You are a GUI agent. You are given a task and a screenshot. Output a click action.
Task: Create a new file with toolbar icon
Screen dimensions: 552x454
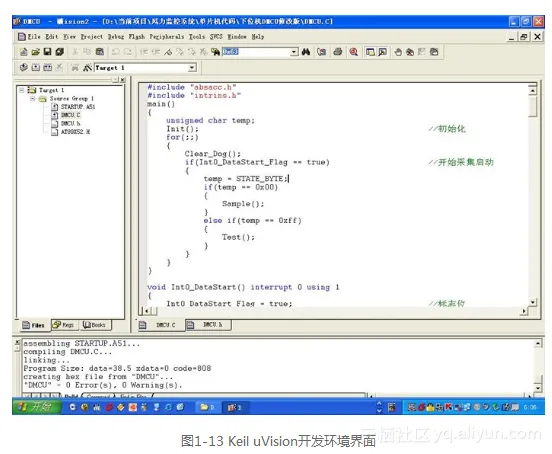[x=24, y=52]
